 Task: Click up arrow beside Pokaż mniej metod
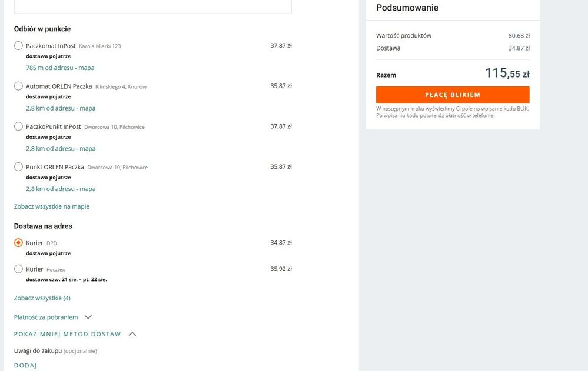tap(132, 335)
